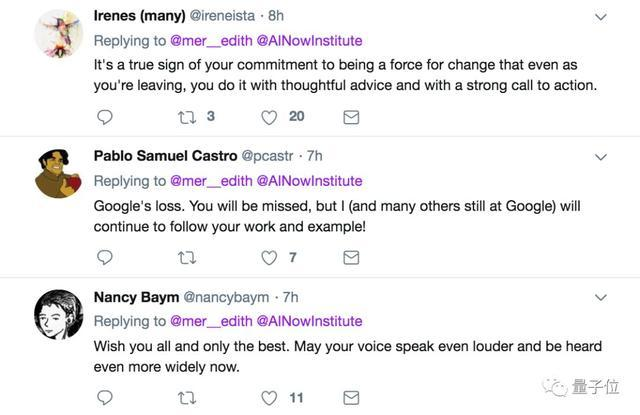Share Nancy Baym's tweet via envelope icon
Image resolution: width=640 pixels, height=415 pixels.
coord(351,398)
